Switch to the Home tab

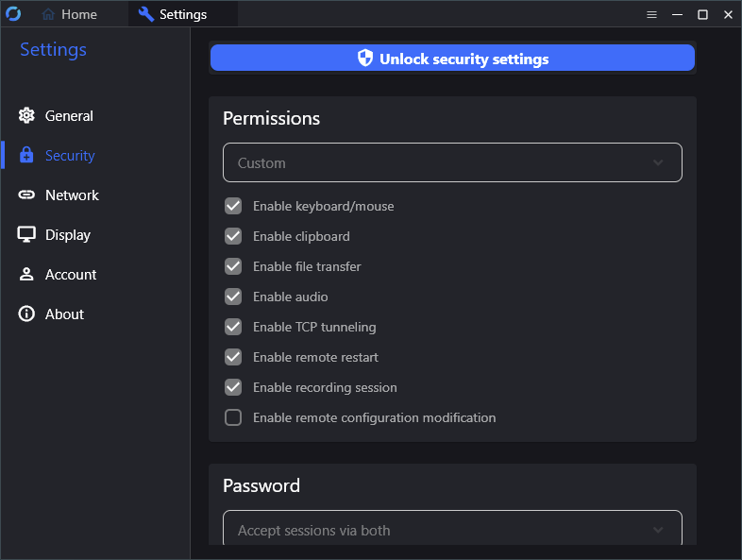coord(70,14)
